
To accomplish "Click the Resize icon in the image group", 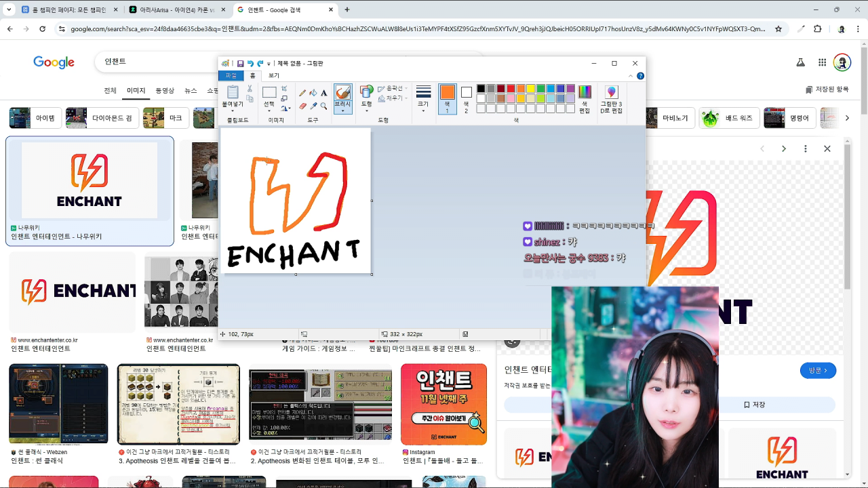I will 284,98.
